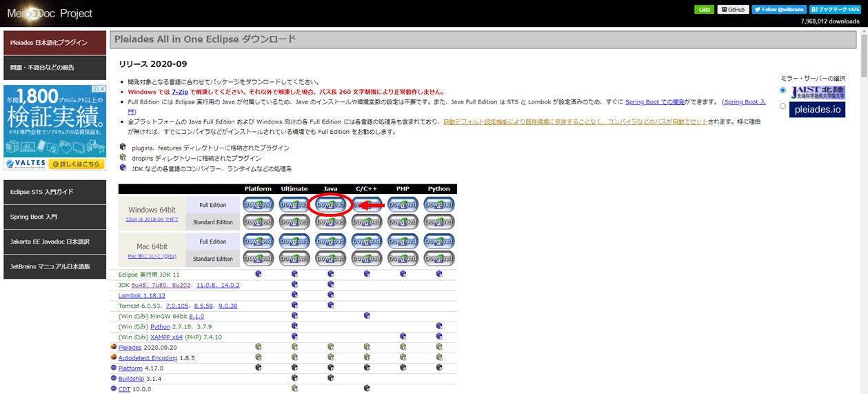Open 問題・不具合などの報告 sidebar item

(55, 68)
